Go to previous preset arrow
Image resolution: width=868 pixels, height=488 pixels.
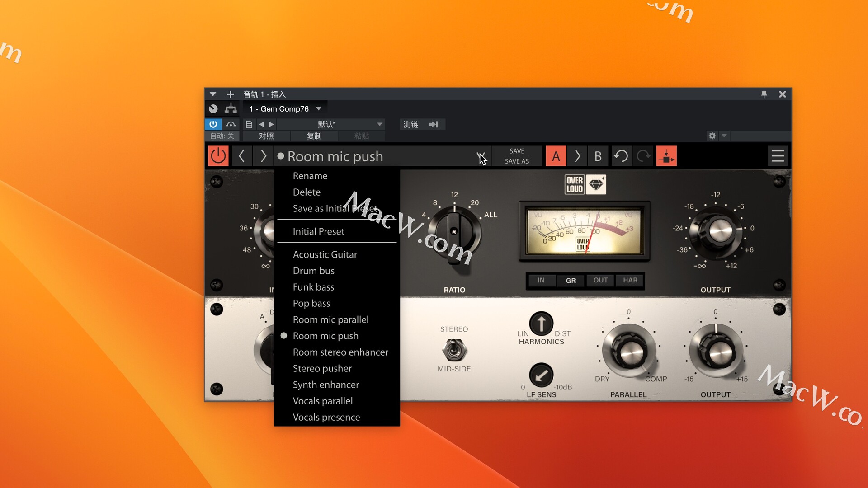242,156
